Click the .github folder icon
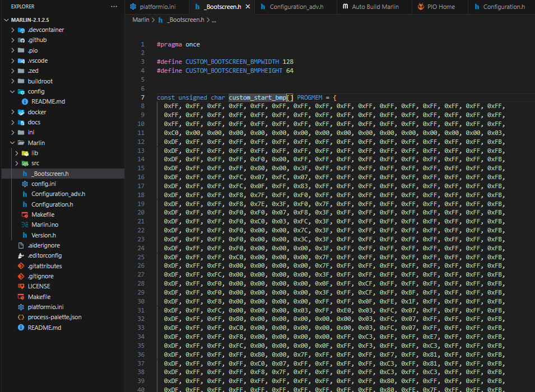Screen dimensions: 535x392 [x=21, y=40]
